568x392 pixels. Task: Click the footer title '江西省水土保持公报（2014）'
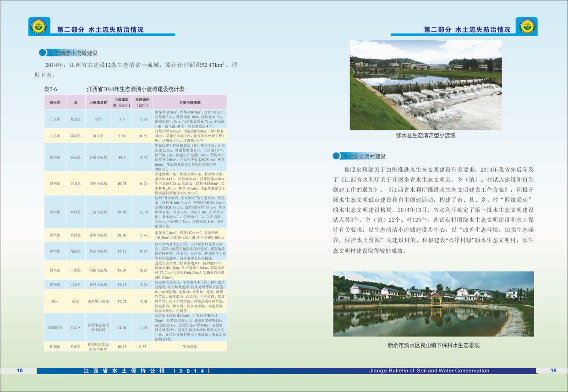(147, 371)
